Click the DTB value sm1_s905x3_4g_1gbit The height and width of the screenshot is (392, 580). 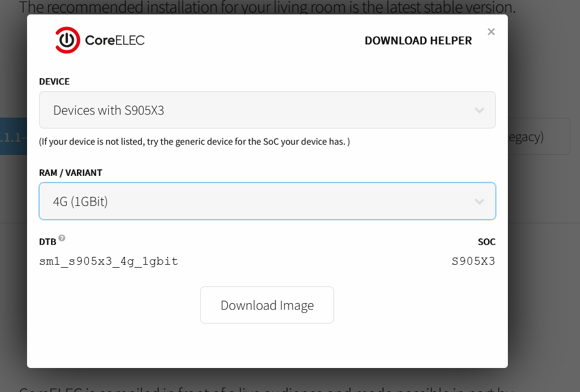tap(109, 261)
